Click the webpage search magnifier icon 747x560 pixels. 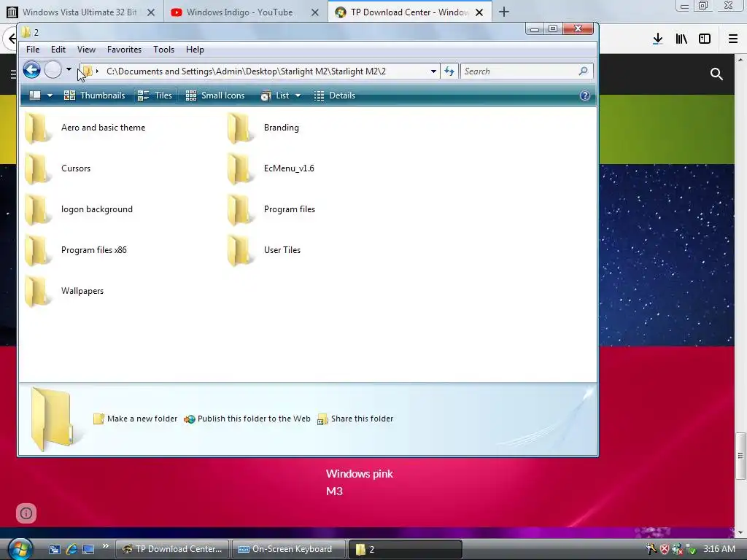pyautogui.click(x=716, y=74)
